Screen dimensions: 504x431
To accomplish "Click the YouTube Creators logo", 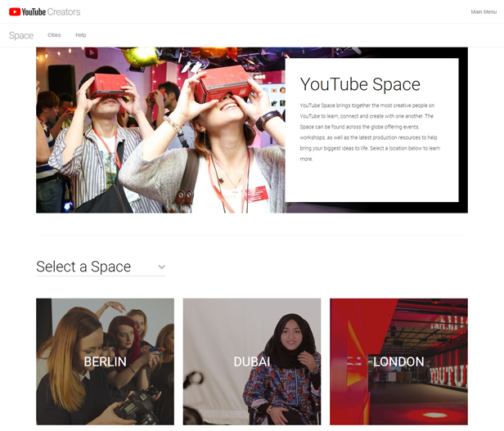I will pos(45,12).
